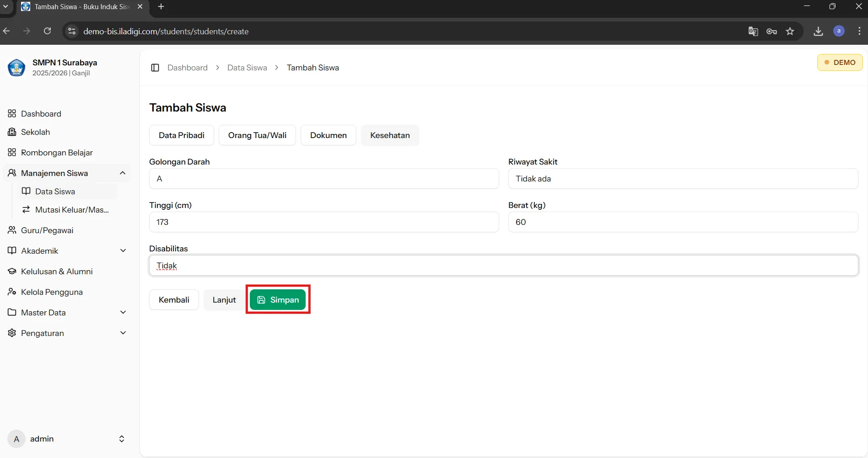Bookmark this page with the star icon
This screenshot has height=458, width=868.
790,31
